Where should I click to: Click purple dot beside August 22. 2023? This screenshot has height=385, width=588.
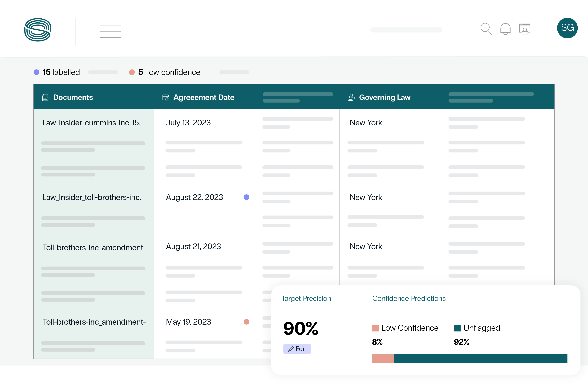pyautogui.click(x=246, y=197)
